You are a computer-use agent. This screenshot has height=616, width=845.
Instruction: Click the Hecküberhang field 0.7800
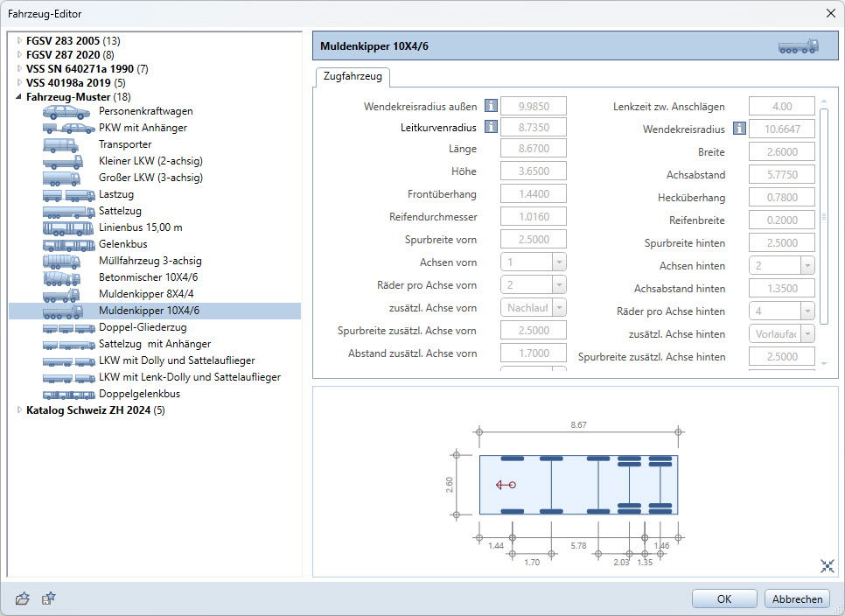[x=782, y=197]
